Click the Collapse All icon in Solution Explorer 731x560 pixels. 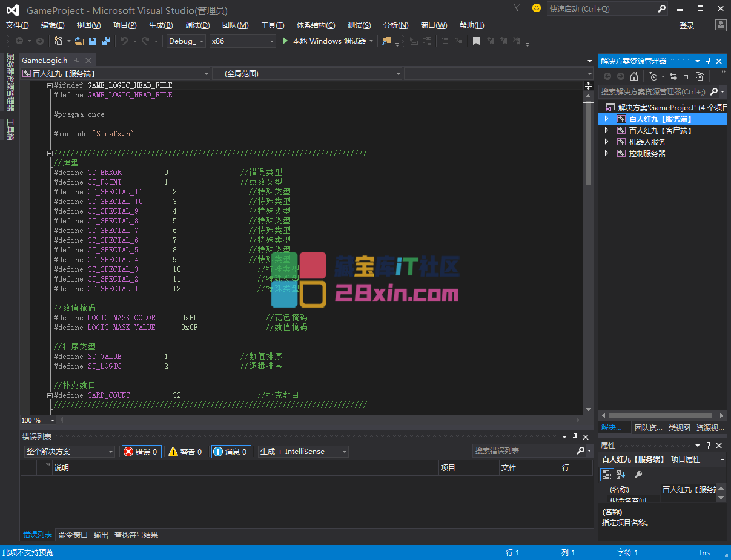click(x=687, y=76)
